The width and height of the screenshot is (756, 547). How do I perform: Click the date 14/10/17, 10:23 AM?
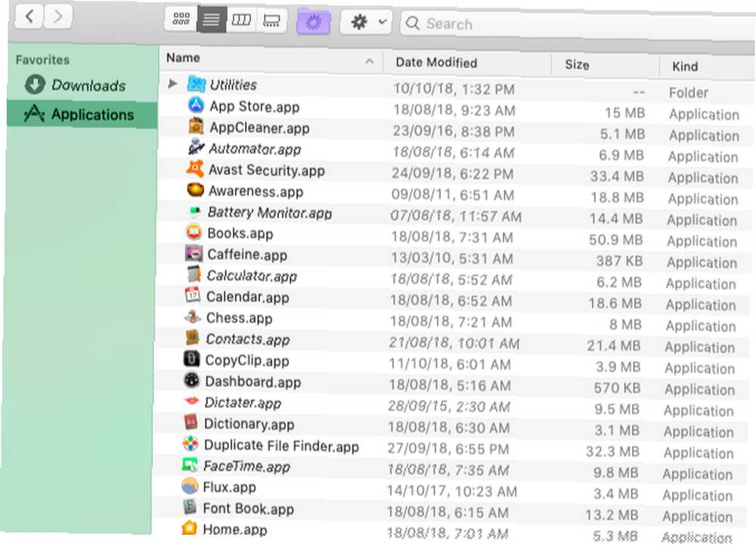452,492
